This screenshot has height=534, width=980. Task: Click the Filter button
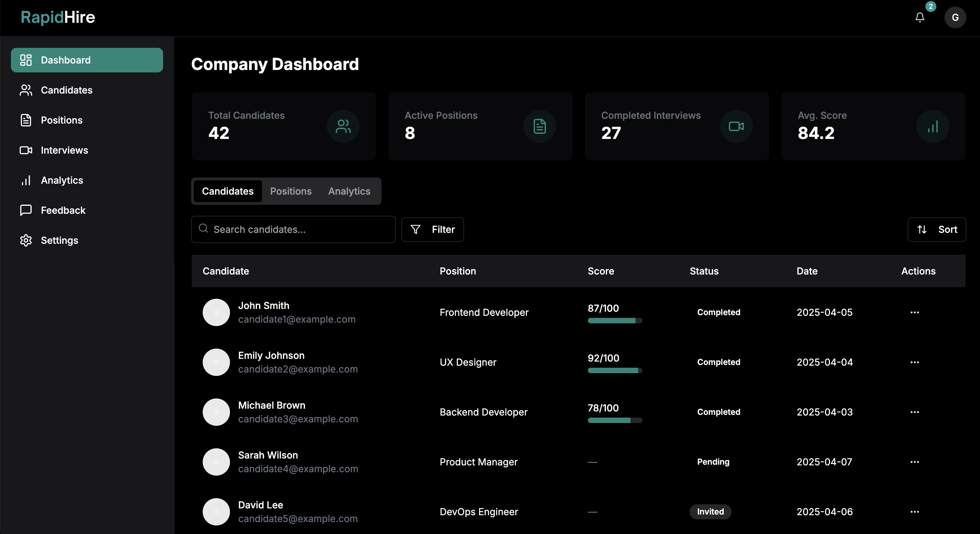[432, 229]
